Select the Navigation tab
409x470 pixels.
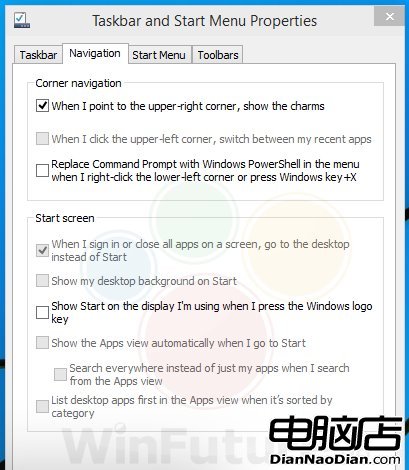click(x=95, y=53)
